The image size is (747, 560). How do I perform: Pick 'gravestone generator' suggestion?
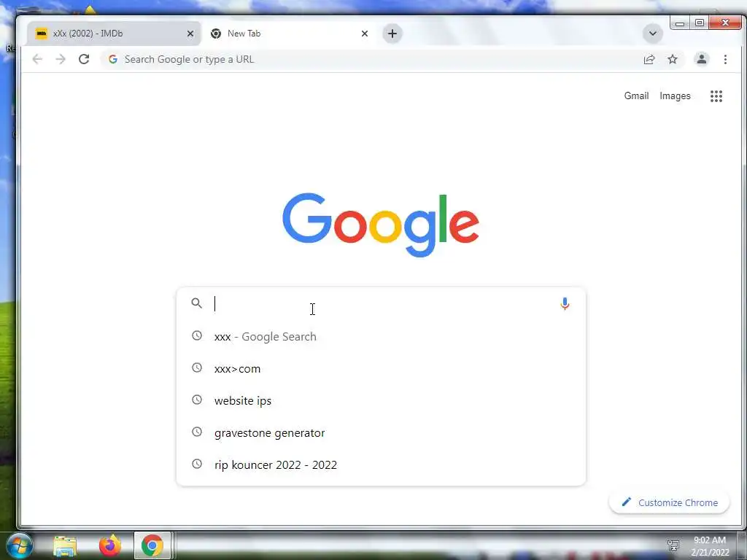pyautogui.click(x=381, y=432)
